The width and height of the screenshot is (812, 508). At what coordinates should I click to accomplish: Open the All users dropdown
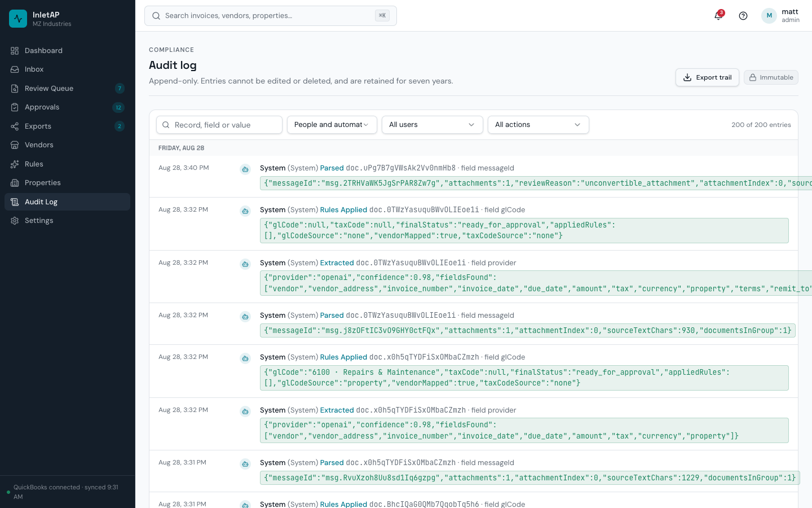point(432,125)
